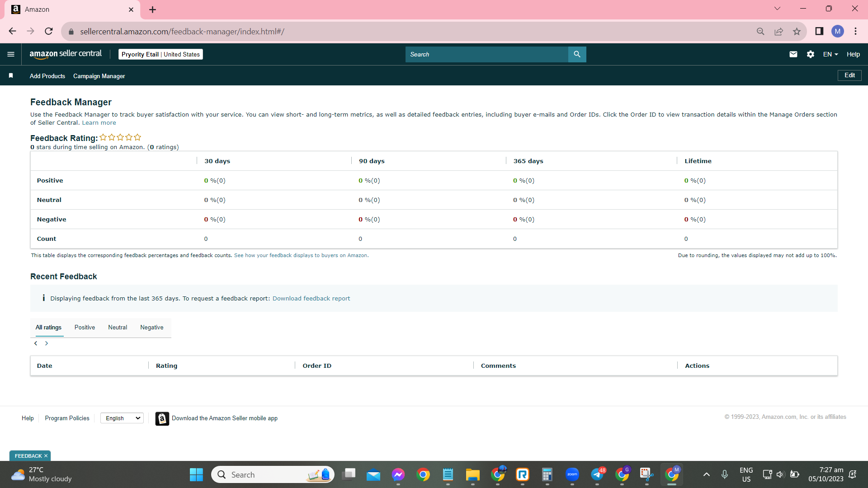
Task: Open clock showing 7:27 am
Action: (826, 474)
